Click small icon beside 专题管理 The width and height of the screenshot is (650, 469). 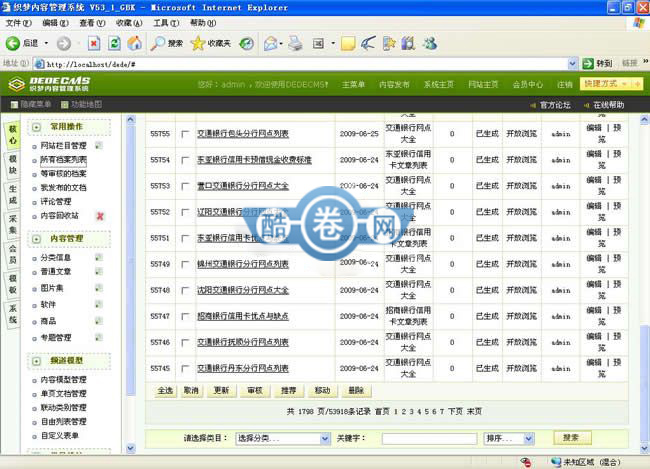(x=99, y=338)
